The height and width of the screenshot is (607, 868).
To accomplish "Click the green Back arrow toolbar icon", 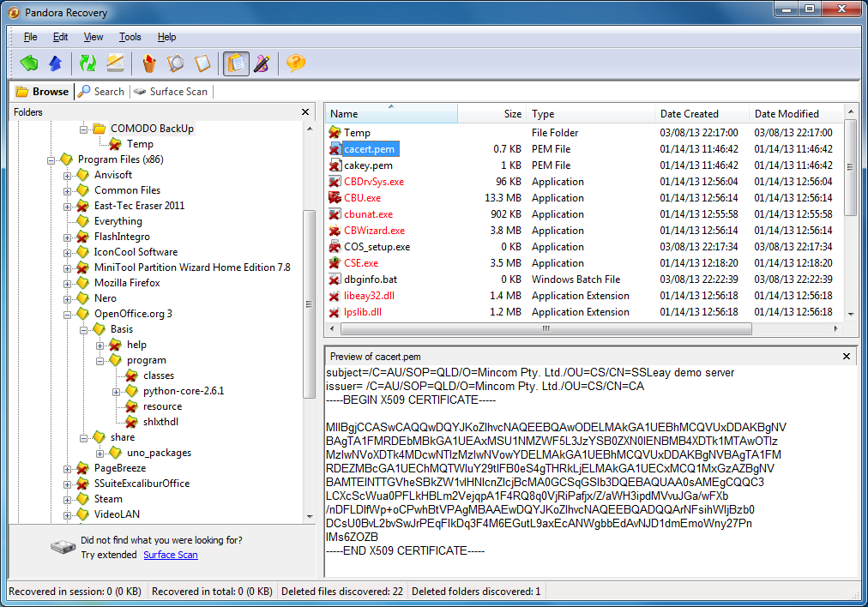I will point(29,63).
